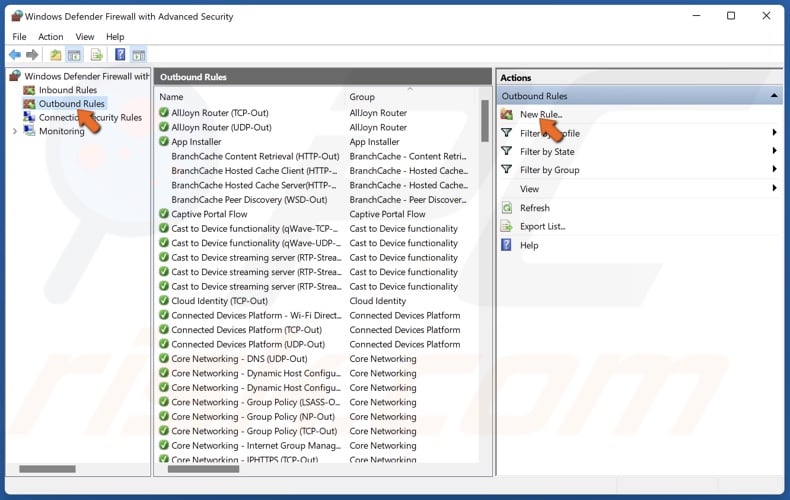
Task: Click the Connection Security Rules tree icon
Action: click(x=29, y=117)
